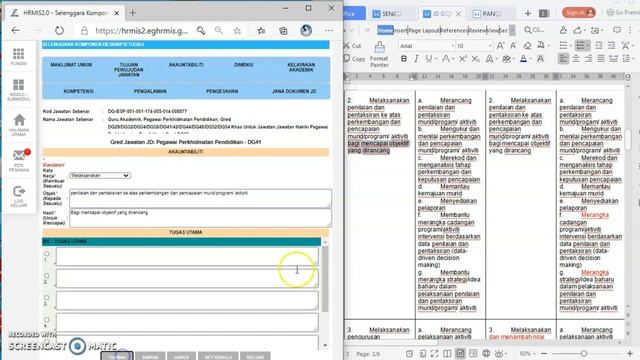Switch to Insert ribbon tab in WPS
Image resolution: width=640 pixels, height=360 pixels.
400,30
